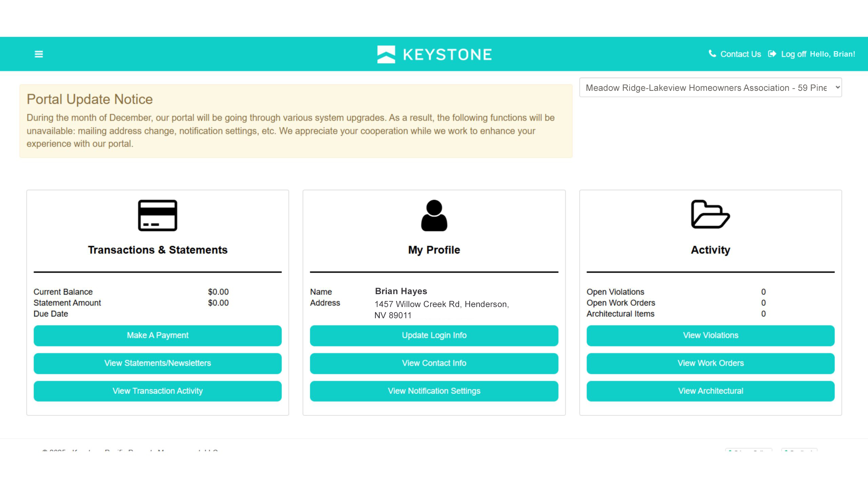Click View Transaction Activity button

coord(157,391)
